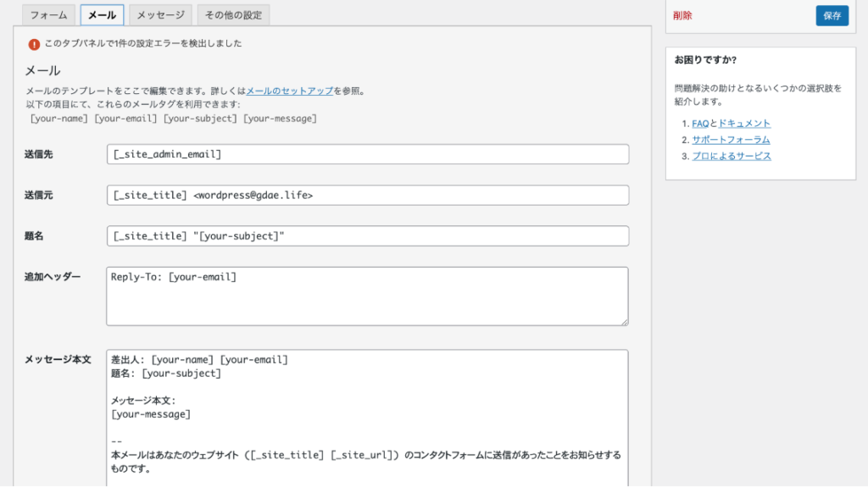Click into the 送信元 sender field

click(x=368, y=195)
